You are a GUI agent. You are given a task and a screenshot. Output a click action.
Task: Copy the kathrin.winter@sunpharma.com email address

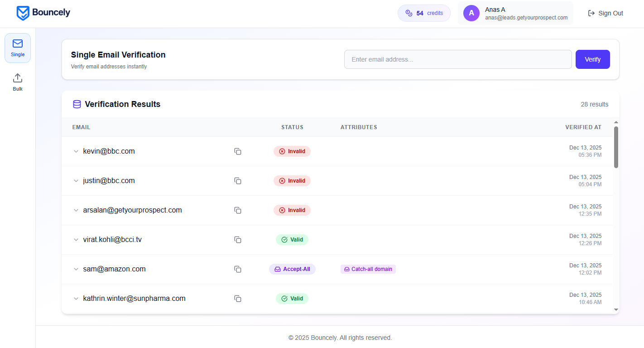pyautogui.click(x=238, y=299)
